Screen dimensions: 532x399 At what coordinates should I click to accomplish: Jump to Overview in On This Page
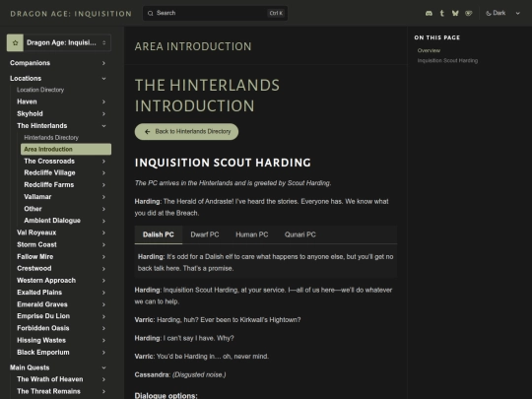coord(429,50)
